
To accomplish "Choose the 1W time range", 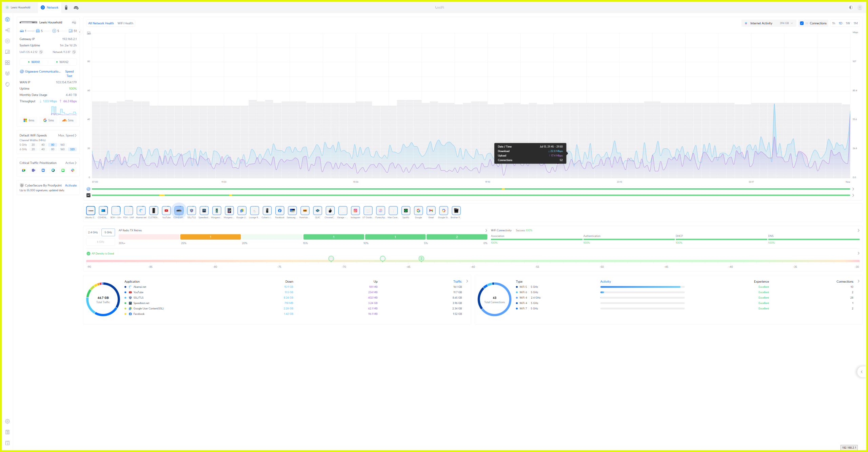I will click(848, 23).
